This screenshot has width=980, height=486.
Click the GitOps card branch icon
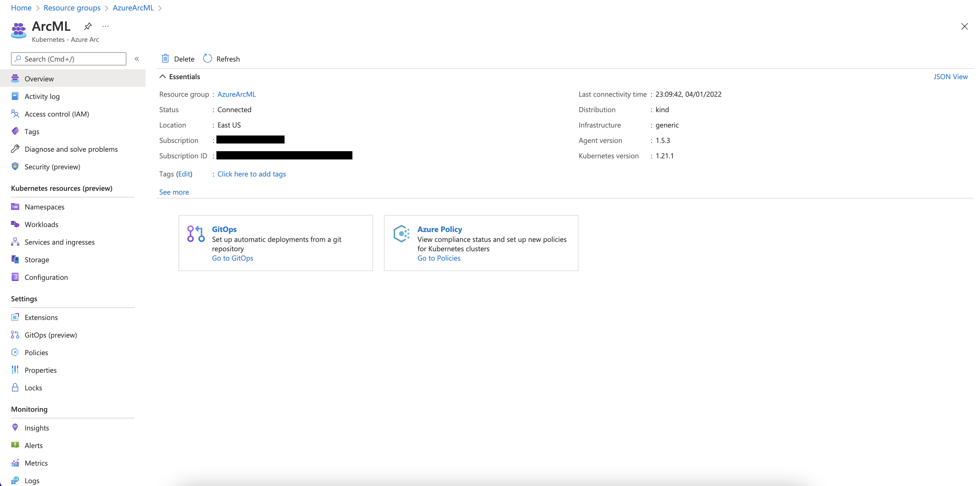point(196,234)
